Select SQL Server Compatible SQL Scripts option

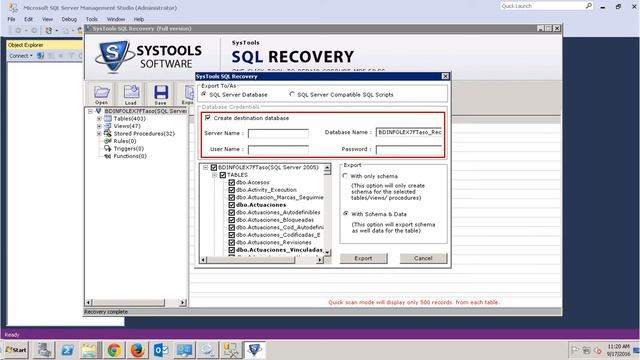(292, 94)
